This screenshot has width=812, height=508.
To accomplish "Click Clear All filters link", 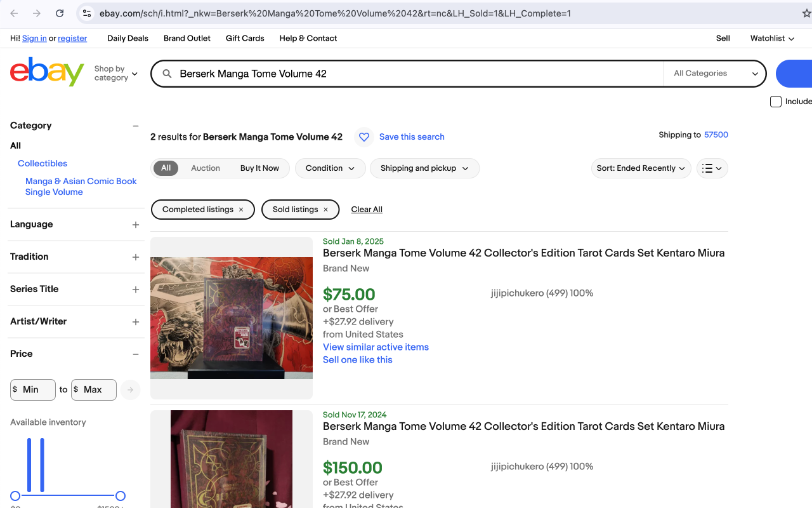I will [x=367, y=210].
